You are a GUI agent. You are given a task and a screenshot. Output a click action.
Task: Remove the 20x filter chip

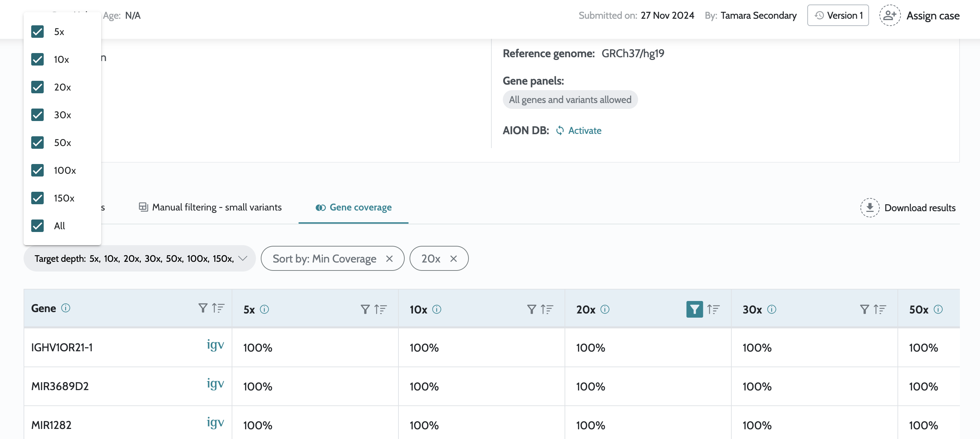pyautogui.click(x=453, y=259)
